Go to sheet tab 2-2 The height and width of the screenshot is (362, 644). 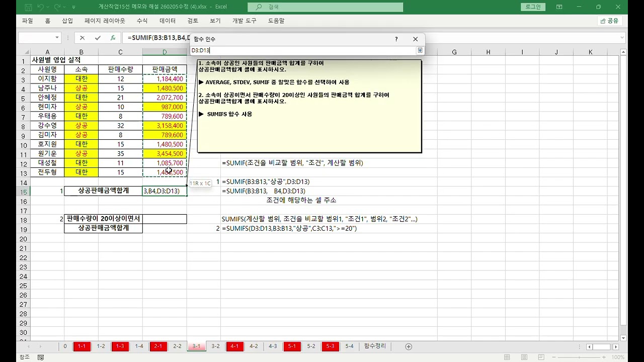pos(177,346)
